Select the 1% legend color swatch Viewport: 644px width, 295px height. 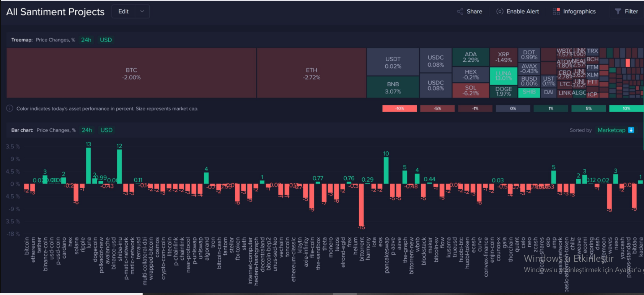551,108
